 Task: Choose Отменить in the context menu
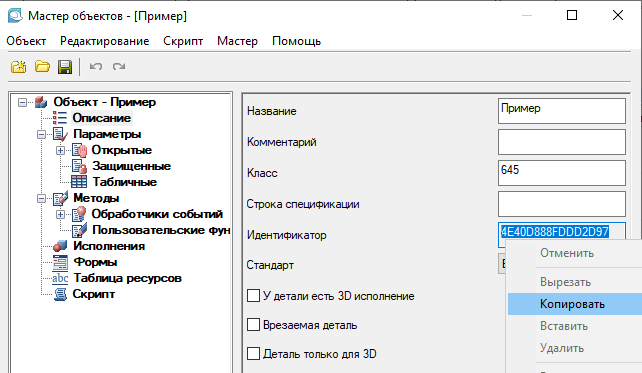click(x=575, y=253)
